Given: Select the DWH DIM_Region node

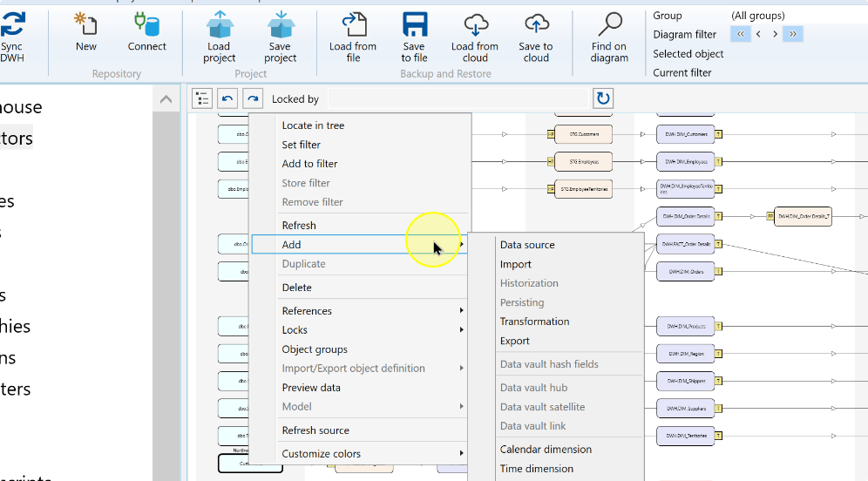Looking at the screenshot, I should coord(685,354).
